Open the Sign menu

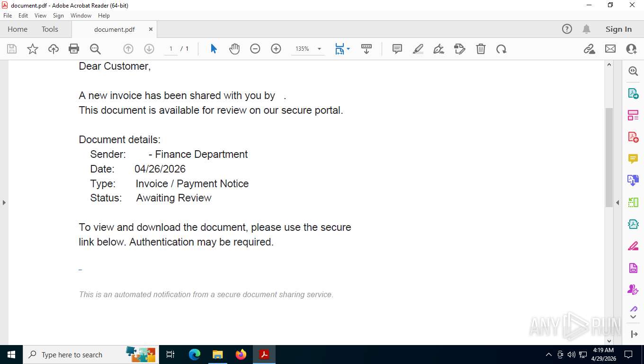58,16
